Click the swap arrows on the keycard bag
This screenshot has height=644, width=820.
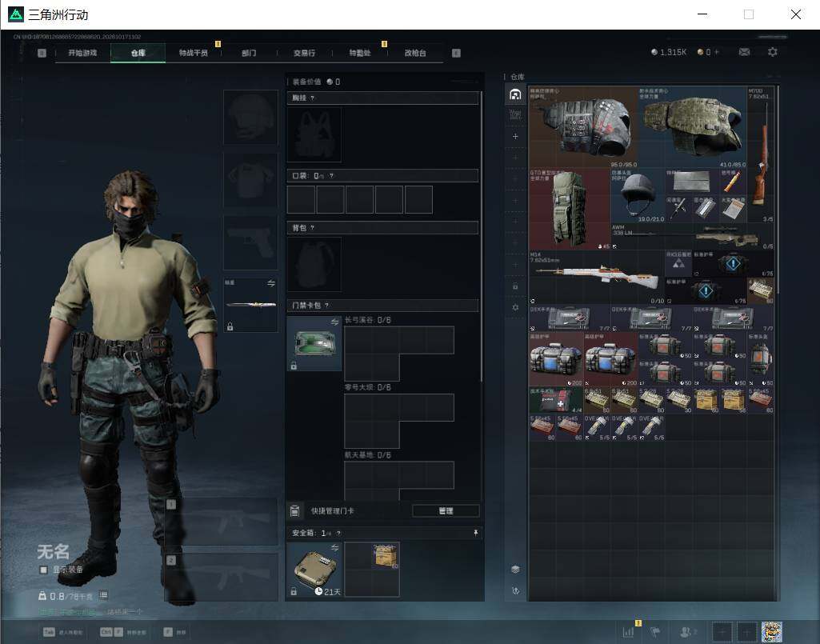pos(334,322)
